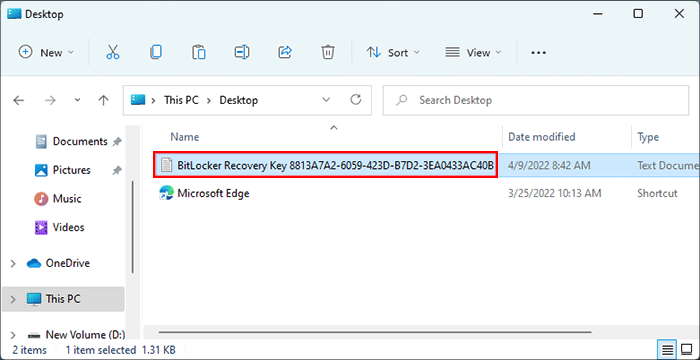Switch to details view icon
Screen dimensions: 700x360
[x=667, y=349]
